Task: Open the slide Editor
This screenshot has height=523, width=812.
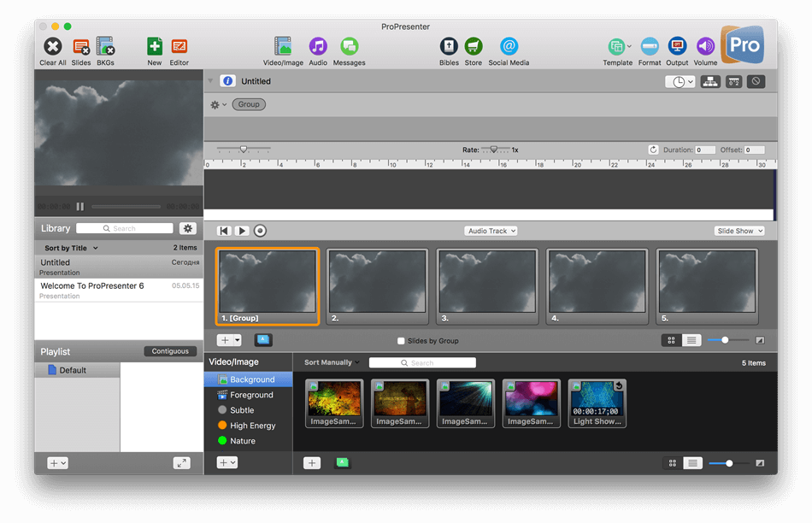Action: click(179, 47)
